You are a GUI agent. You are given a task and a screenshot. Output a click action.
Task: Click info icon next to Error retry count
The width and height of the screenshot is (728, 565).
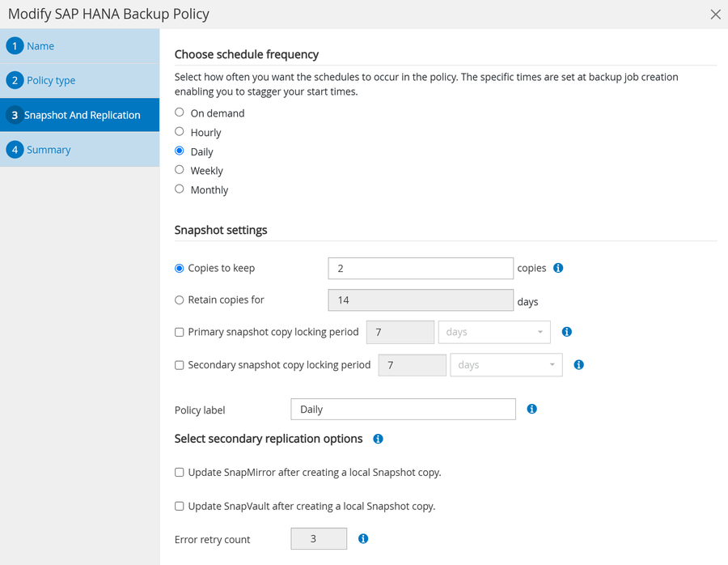point(363,538)
